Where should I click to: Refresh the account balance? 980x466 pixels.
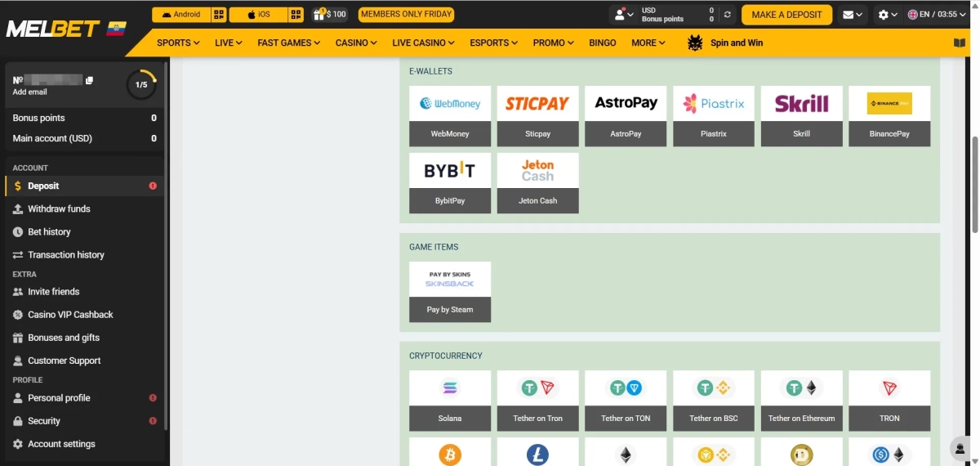point(727,15)
